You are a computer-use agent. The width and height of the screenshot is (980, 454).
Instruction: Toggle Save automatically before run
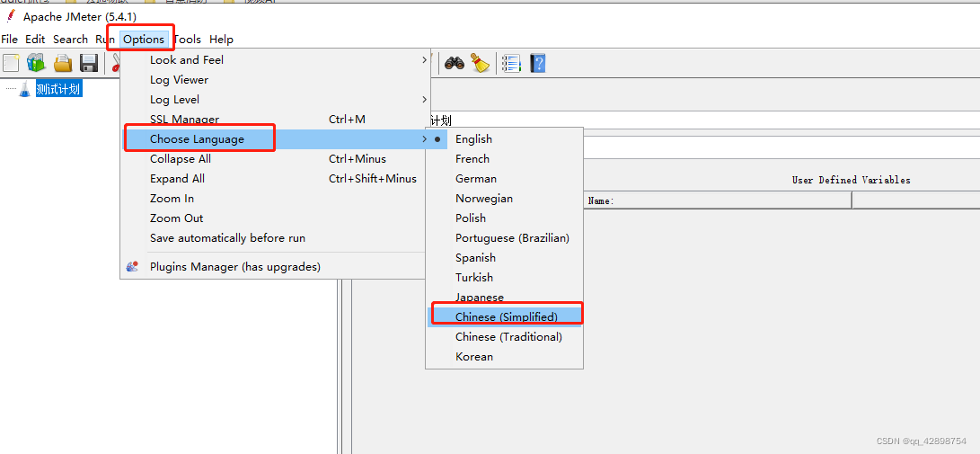pyautogui.click(x=275, y=238)
